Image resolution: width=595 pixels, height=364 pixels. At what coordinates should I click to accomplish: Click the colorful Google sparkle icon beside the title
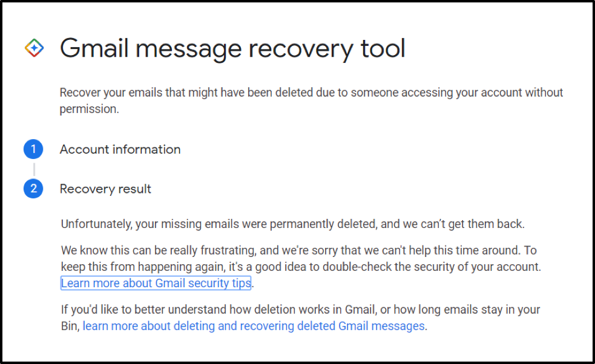click(34, 48)
